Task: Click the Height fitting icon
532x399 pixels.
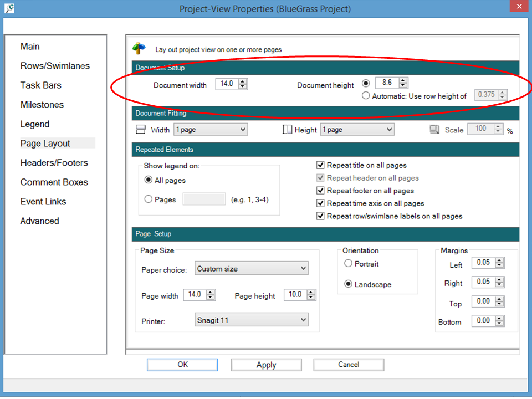Action: 287,130
